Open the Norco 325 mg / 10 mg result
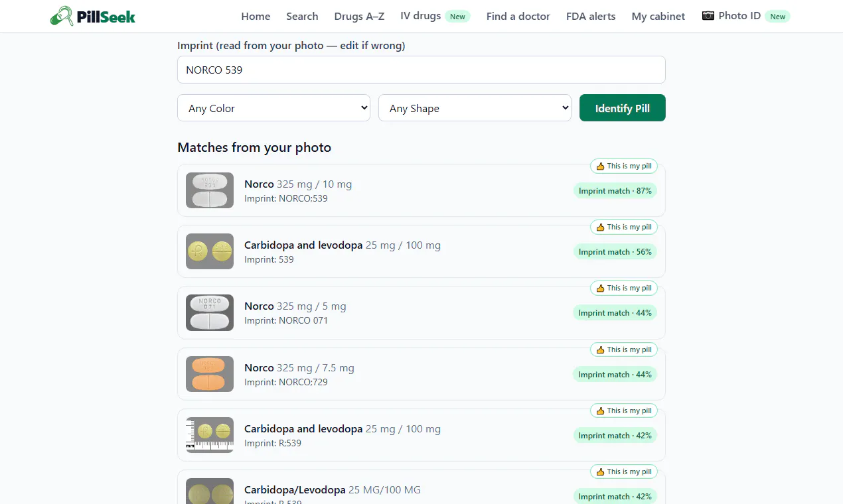This screenshot has width=843, height=504. (421, 190)
